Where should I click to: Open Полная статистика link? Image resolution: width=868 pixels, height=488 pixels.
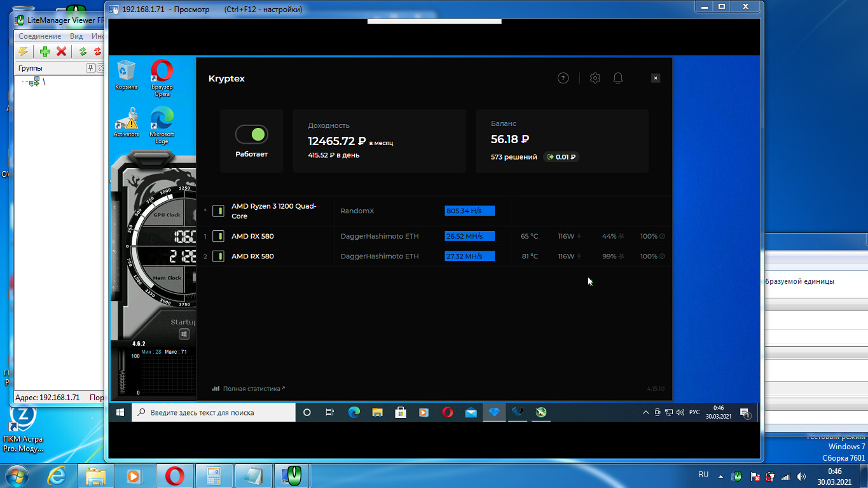pyautogui.click(x=251, y=388)
